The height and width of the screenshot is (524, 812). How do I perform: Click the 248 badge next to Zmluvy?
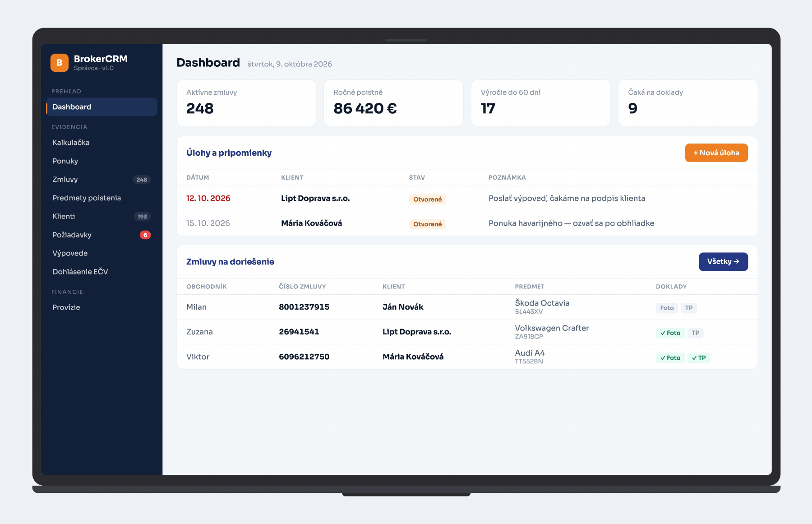coord(142,180)
